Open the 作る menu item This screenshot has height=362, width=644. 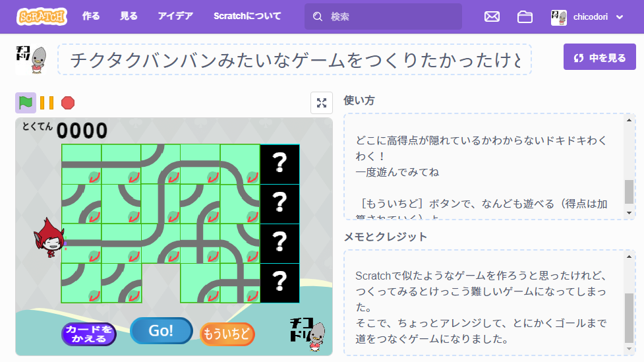click(91, 16)
